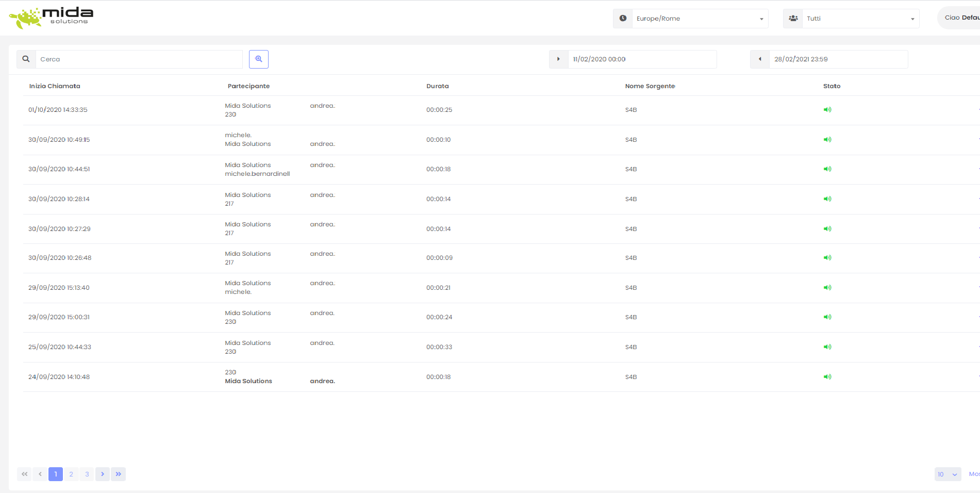Open the Ciao Default user menu

point(960,17)
